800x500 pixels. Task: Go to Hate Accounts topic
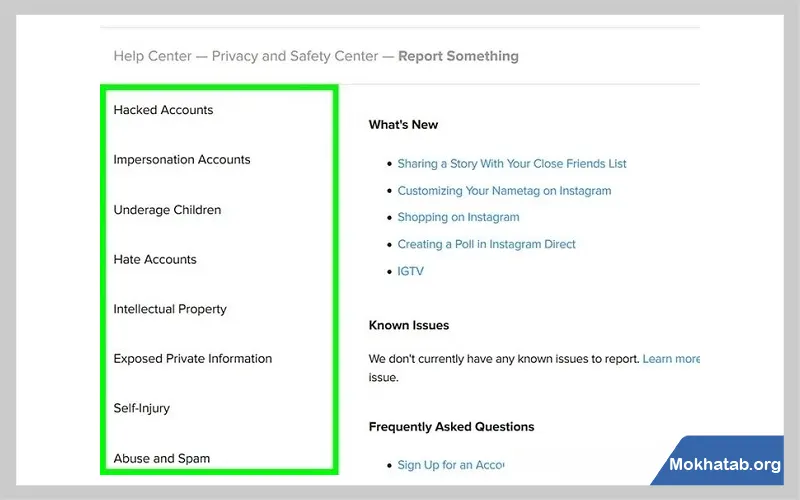155,260
